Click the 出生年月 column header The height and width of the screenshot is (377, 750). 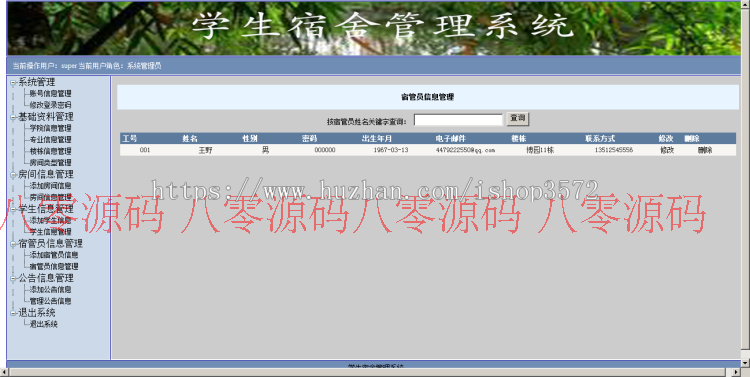376,139
